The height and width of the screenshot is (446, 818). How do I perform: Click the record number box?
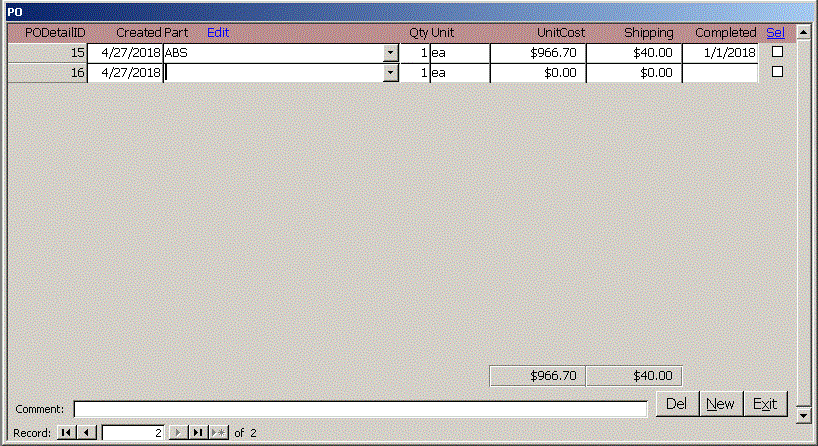[x=133, y=433]
